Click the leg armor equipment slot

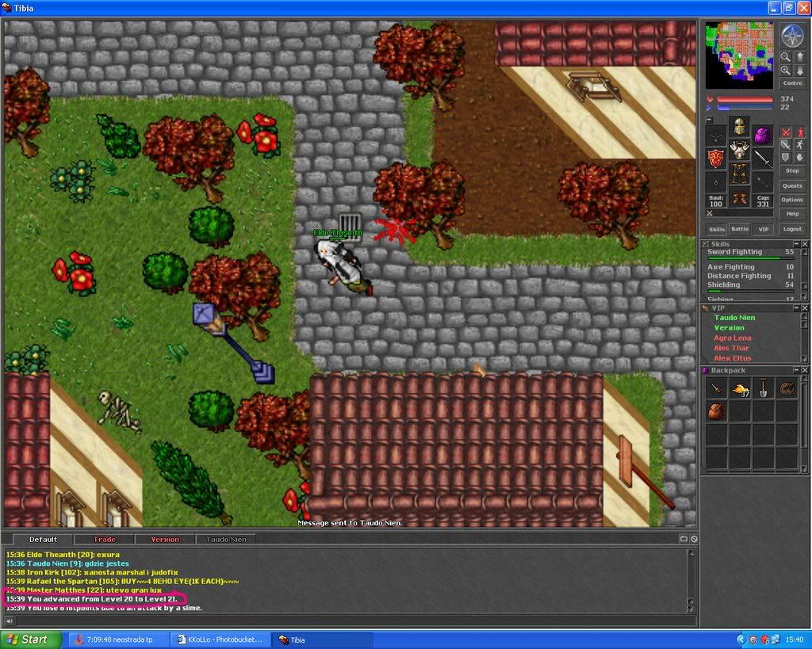click(740, 174)
